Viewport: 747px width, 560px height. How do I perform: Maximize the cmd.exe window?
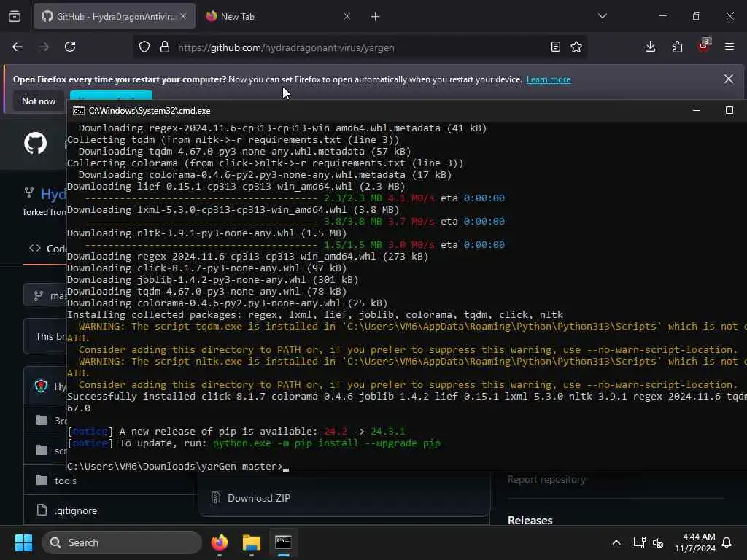(729, 111)
